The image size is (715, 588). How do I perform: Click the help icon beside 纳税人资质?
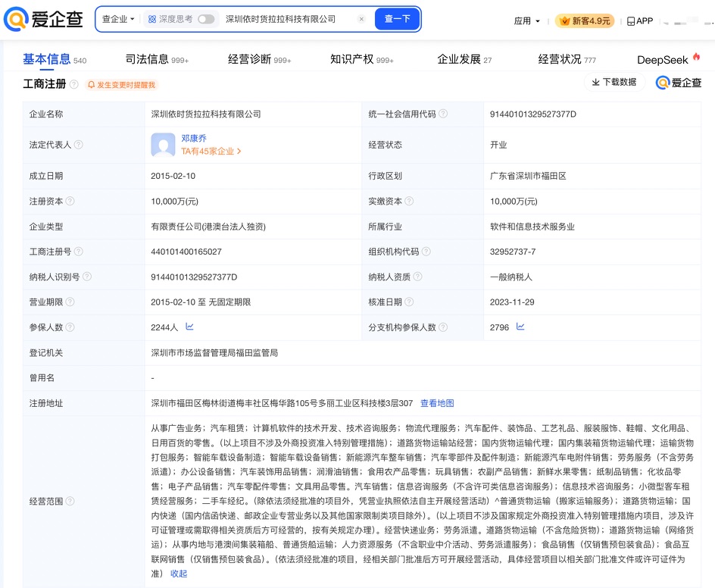[417, 277]
